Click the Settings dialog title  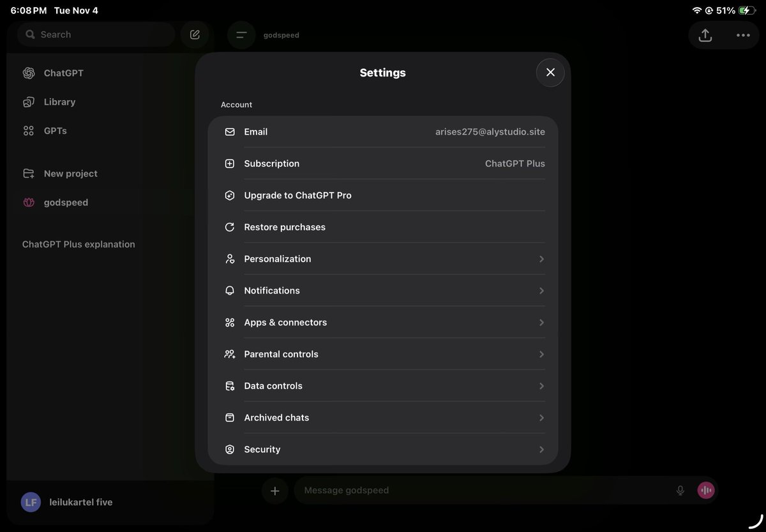(x=383, y=73)
